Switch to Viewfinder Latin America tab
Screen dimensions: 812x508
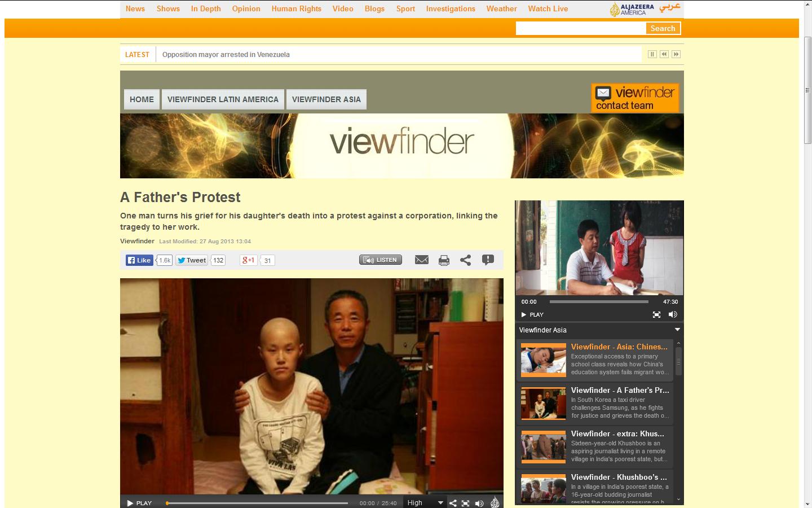[223, 99]
